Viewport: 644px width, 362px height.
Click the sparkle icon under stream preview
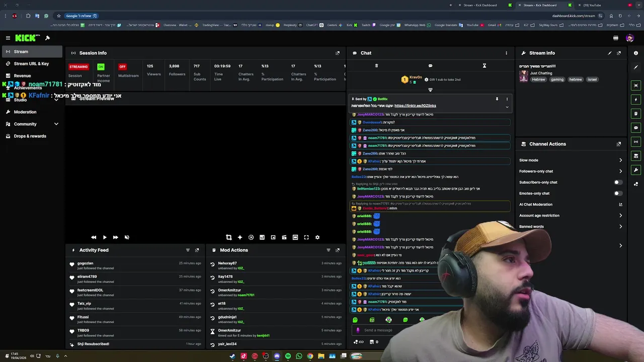coord(240,237)
